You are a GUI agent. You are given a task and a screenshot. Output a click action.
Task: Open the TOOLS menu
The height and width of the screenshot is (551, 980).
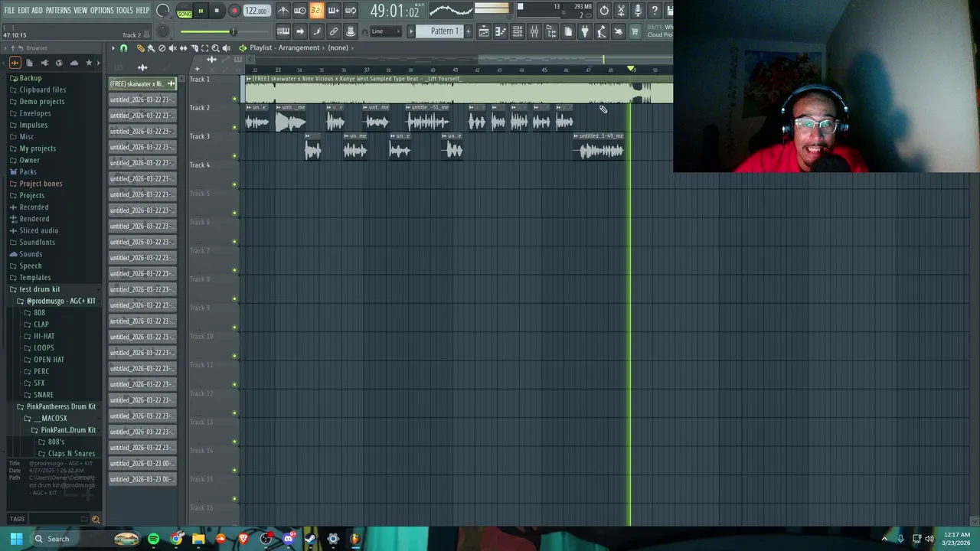pyautogui.click(x=124, y=11)
